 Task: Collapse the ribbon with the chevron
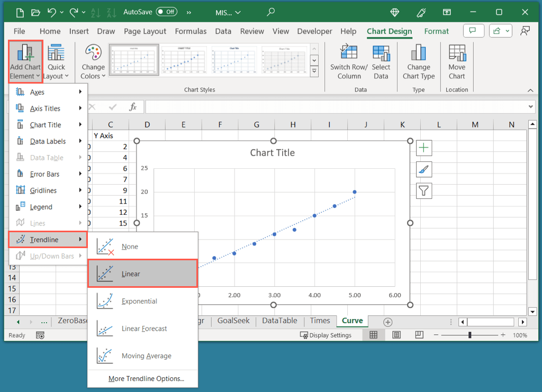point(530,90)
